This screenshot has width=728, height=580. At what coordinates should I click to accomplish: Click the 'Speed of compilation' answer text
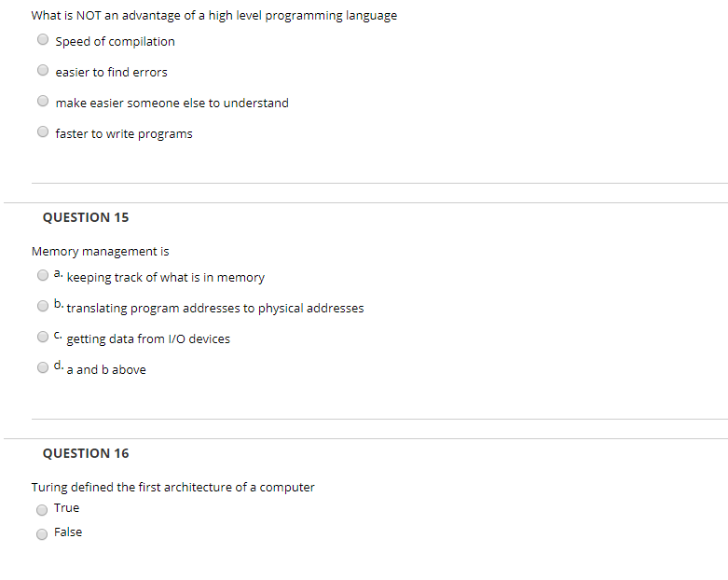pos(116,42)
